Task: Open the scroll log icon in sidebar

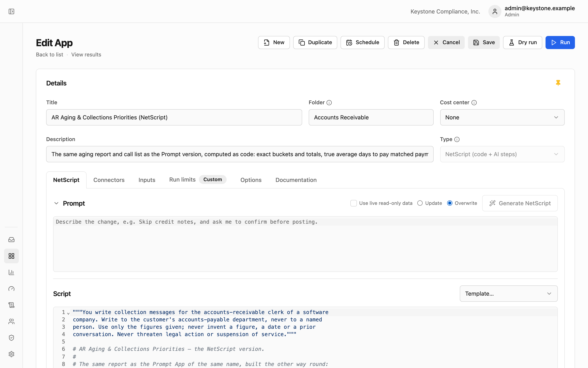Action: (11, 305)
